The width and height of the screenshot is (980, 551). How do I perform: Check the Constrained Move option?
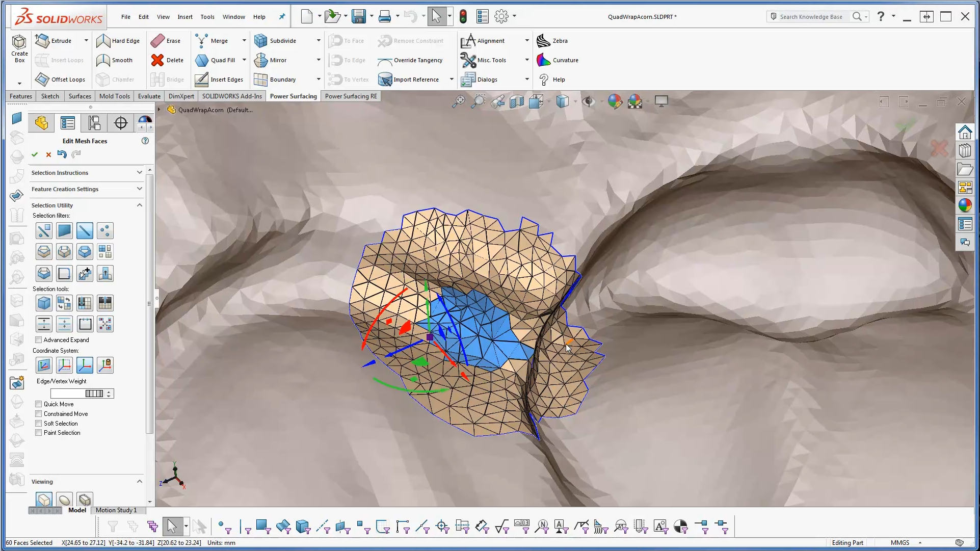(x=38, y=414)
